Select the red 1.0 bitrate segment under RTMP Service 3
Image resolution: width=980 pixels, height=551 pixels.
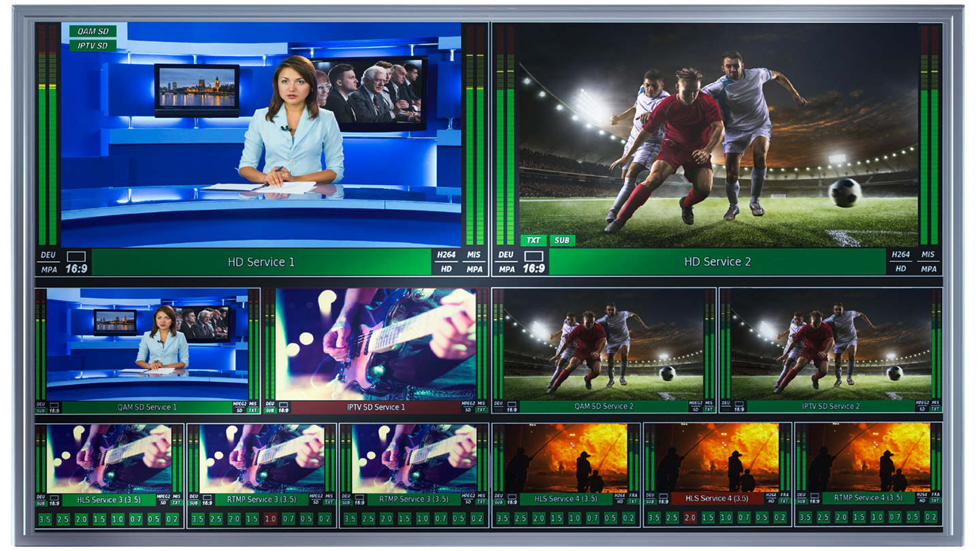coord(272,518)
